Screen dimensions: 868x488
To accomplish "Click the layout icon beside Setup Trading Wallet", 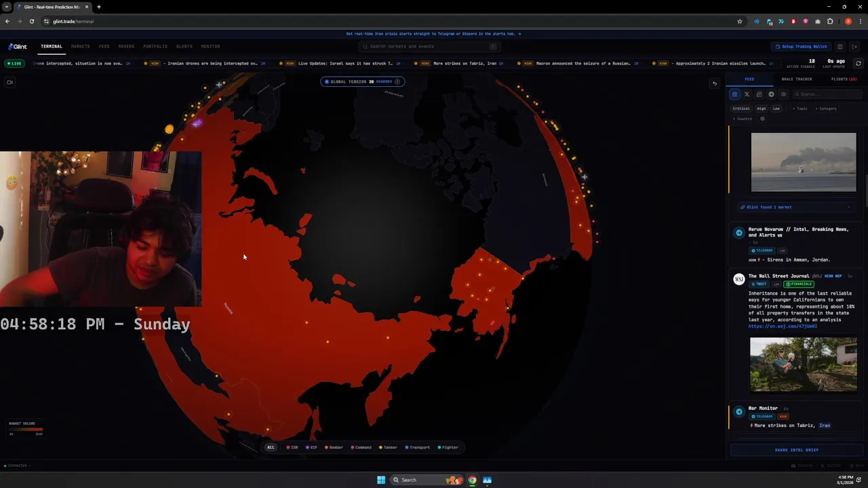I will [840, 47].
